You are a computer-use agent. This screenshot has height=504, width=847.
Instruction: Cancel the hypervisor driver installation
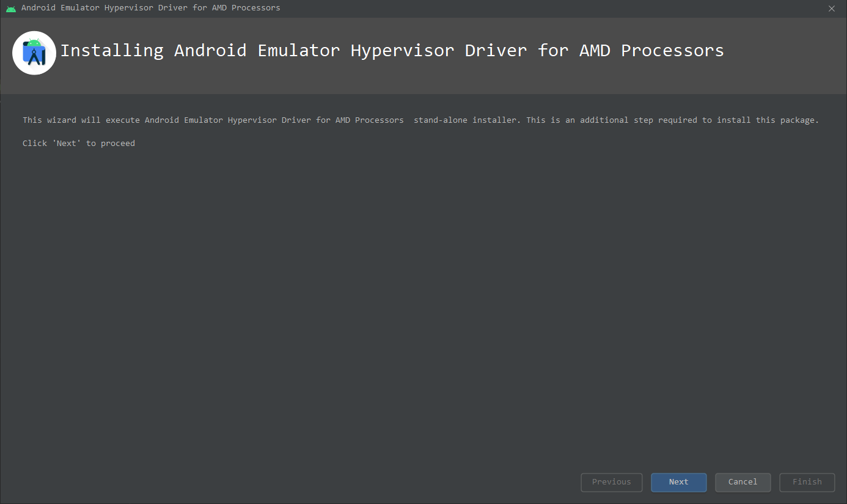(x=743, y=482)
